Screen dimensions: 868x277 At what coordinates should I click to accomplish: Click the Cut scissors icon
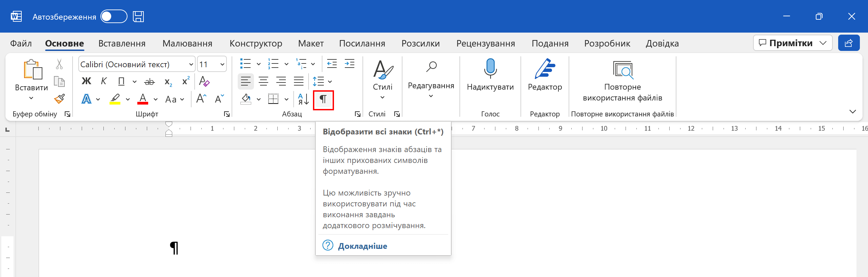(x=59, y=64)
